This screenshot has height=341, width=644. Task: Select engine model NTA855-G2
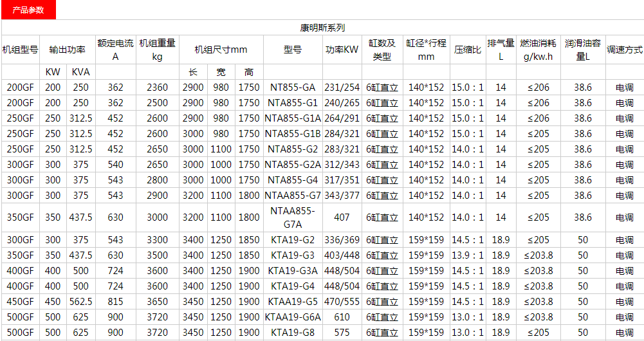293,149
